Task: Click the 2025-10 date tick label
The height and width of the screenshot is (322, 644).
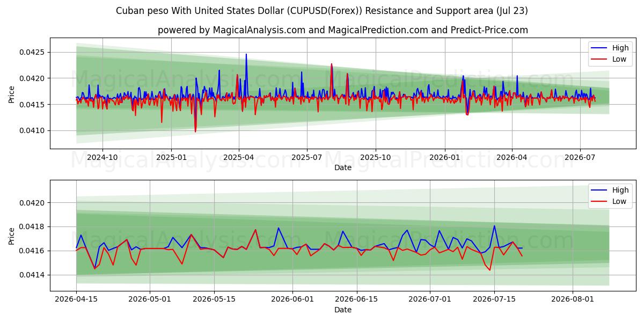Action: (x=376, y=158)
